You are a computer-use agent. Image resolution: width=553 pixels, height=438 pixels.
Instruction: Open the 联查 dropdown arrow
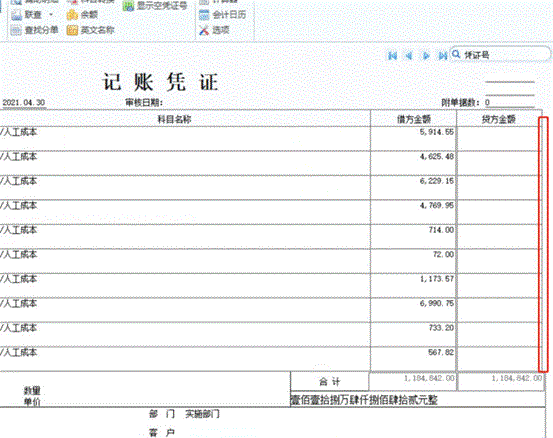click(x=51, y=15)
